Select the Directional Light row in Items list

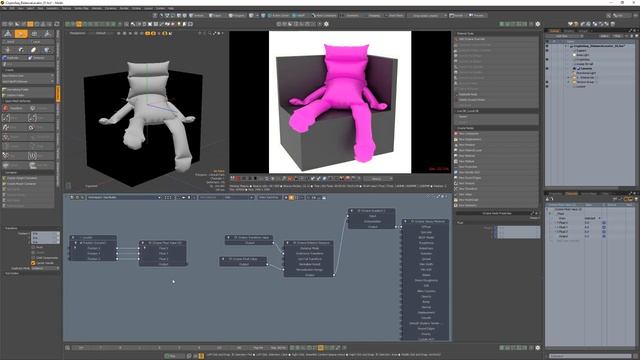(587, 73)
